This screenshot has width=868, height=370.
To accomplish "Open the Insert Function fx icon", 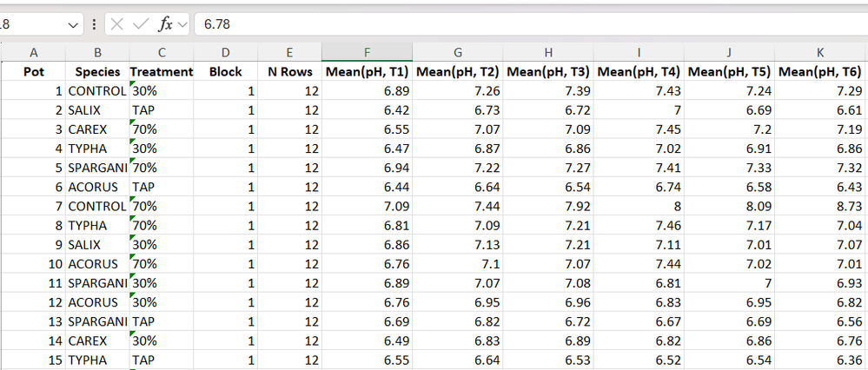I will [165, 24].
